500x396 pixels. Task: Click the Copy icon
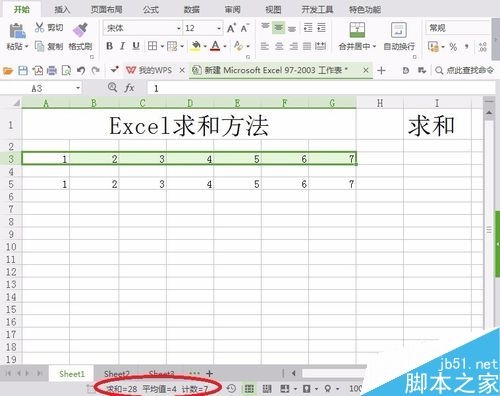click(x=39, y=46)
